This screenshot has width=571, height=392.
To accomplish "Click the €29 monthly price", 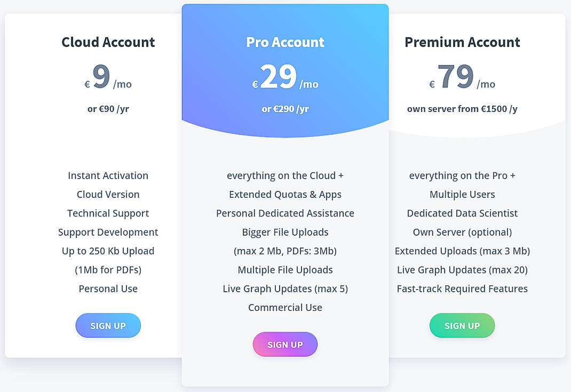I will click(x=285, y=76).
